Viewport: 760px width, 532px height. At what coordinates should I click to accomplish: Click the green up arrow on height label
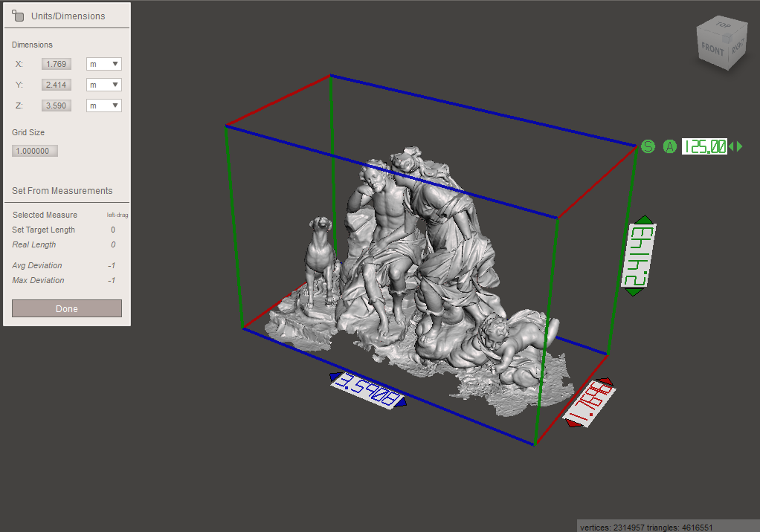pos(645,220)
